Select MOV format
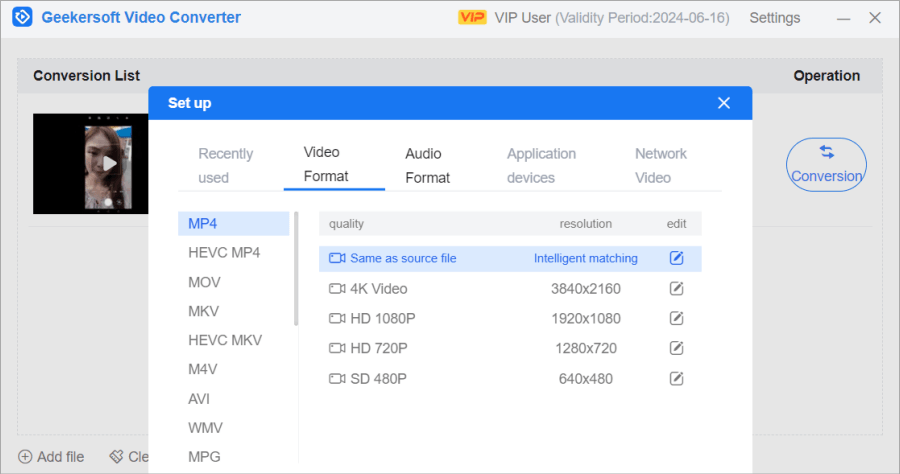900x474 pixels. (204, 282)
